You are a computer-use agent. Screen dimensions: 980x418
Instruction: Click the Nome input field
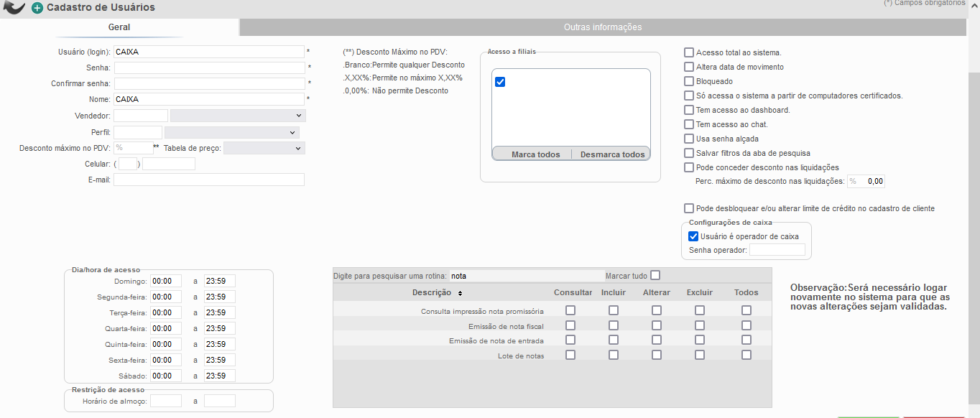pos(209,99)
